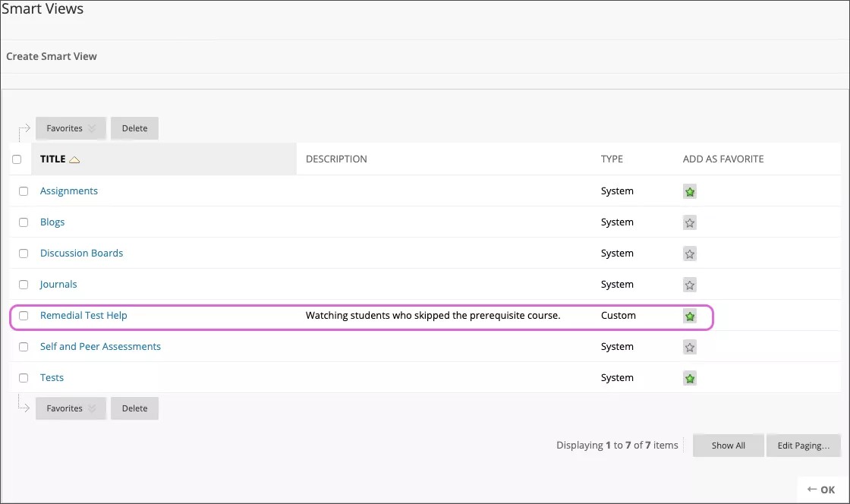
Task: Star the Self and Peer Assessments view
Action: tap(689, 348)
